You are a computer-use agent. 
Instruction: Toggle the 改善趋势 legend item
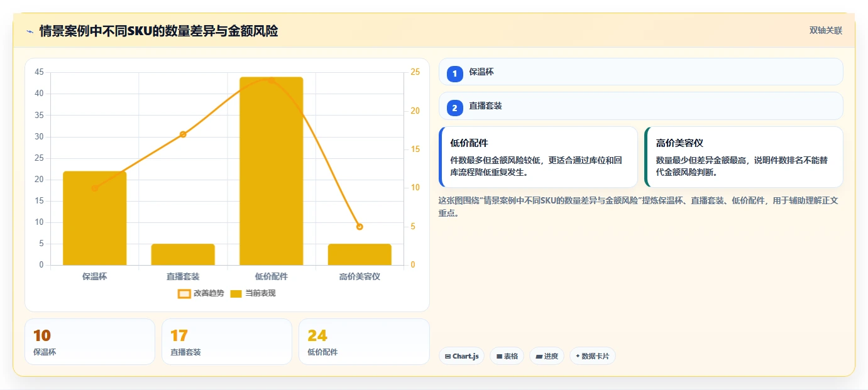[201, 293]
